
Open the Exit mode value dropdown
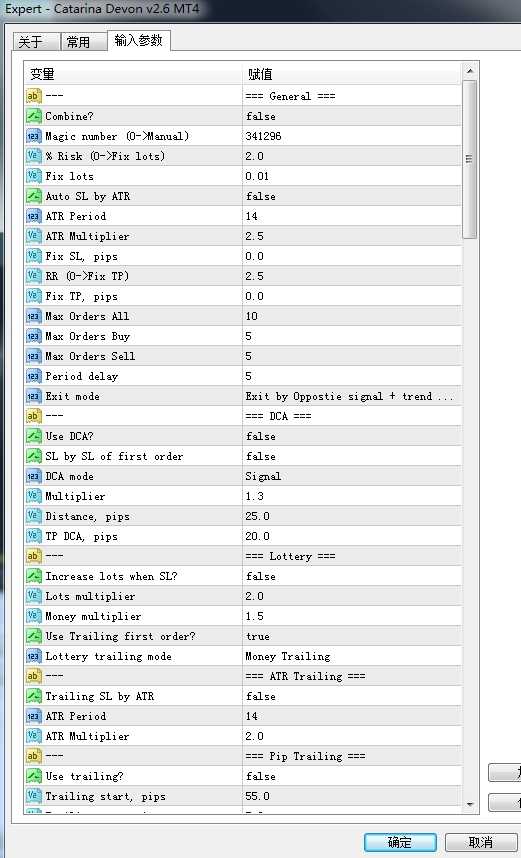click(x=352, y=397)
